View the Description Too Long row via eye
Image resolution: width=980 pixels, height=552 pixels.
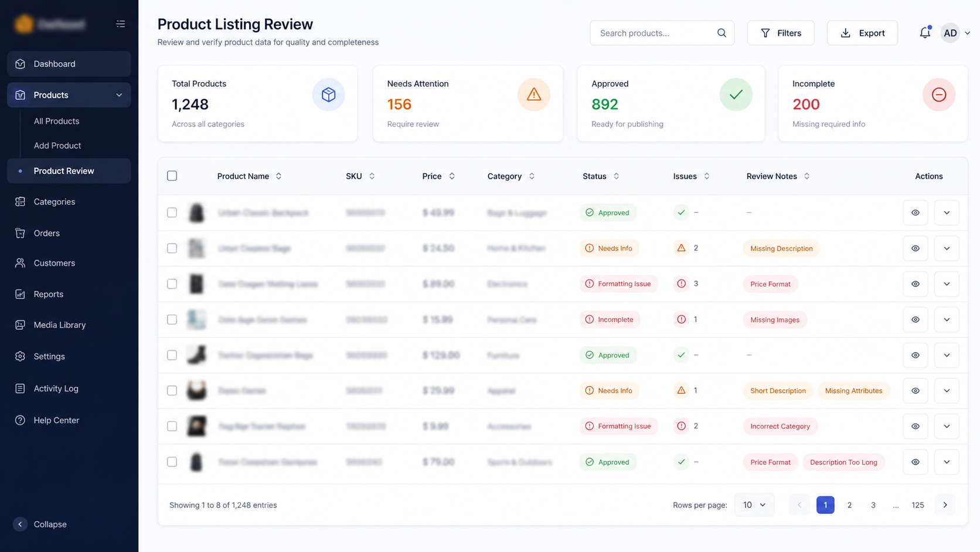pos(916,462)
